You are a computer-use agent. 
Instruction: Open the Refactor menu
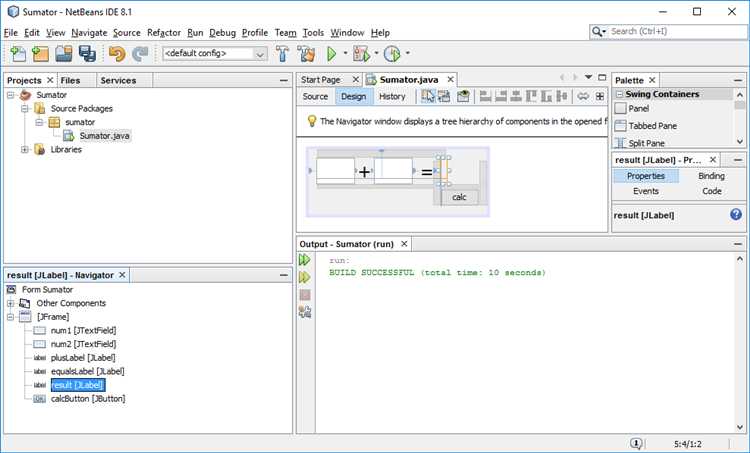click(164, 33)
